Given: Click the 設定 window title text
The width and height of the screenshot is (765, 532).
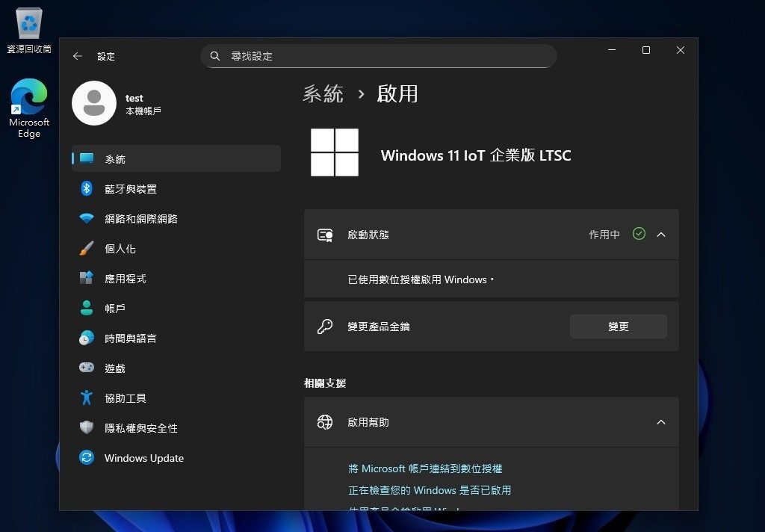Looking at the screenshot, I should point(106,56).
